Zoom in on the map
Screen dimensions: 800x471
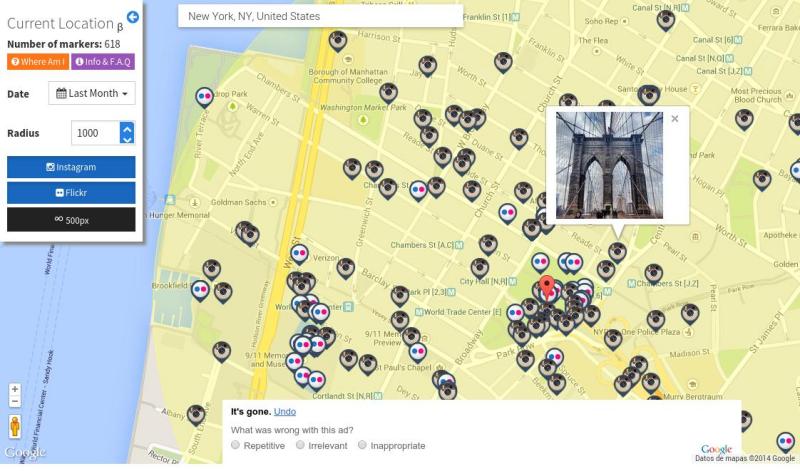(x=15, y=389)
